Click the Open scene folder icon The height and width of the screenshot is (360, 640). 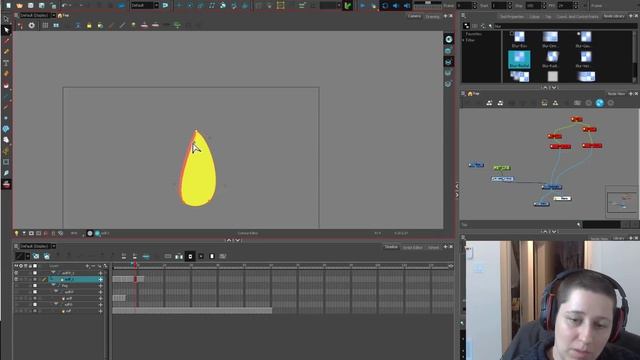pos(19,6)
